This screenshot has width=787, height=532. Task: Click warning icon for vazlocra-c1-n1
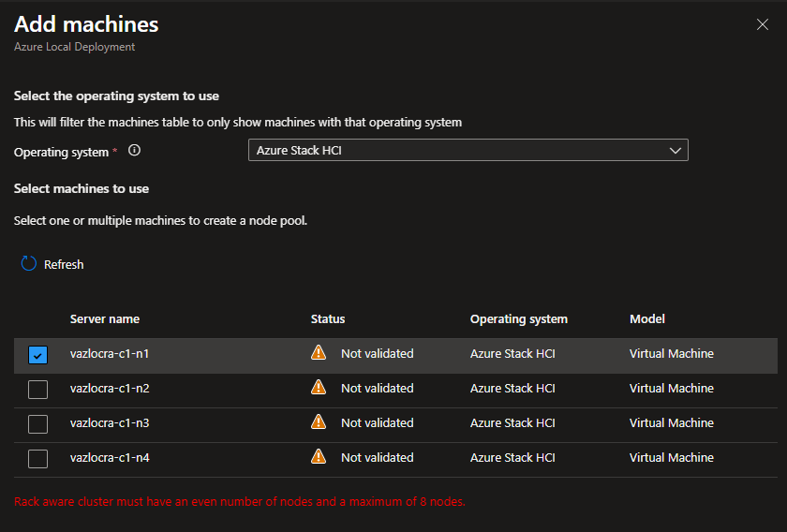[x=319, y=353]
